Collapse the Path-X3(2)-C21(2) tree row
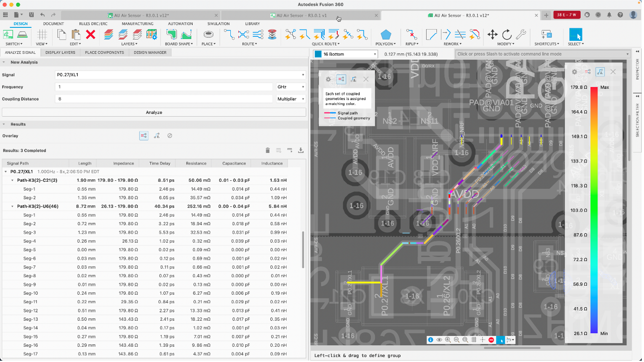Viewport: 644px width, 362px height. 13,180
